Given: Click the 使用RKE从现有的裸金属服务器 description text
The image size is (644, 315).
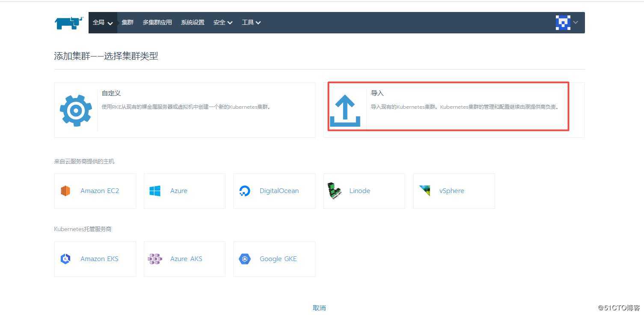Looking at the screenshot, I should pos(186,107).
